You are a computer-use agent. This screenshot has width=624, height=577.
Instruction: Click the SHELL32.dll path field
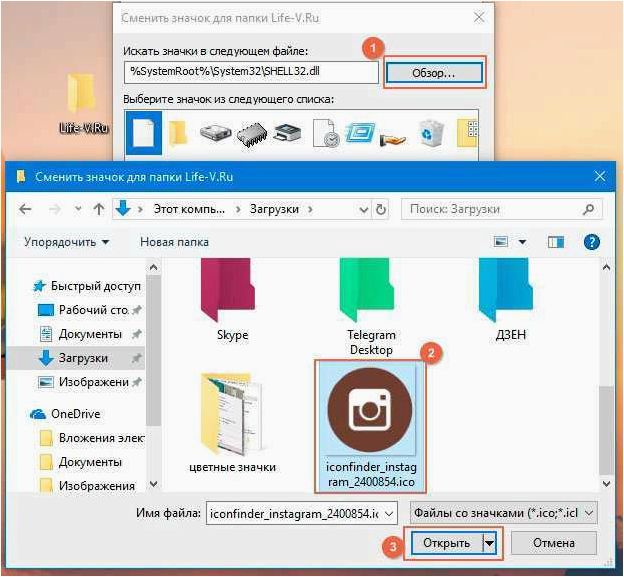coord(251,72)
